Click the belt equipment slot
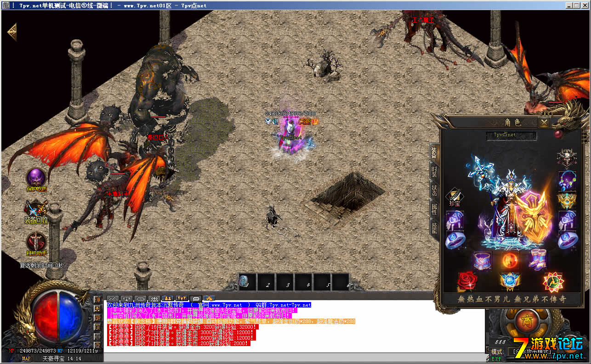Image resolution: width=591 pixels, height=364 pixels. (x=483, y=260)
